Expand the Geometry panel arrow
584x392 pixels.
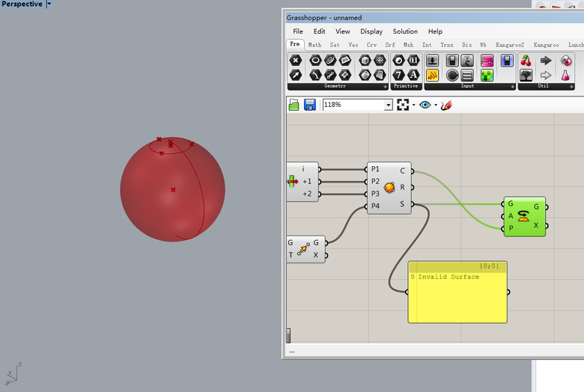386,86
